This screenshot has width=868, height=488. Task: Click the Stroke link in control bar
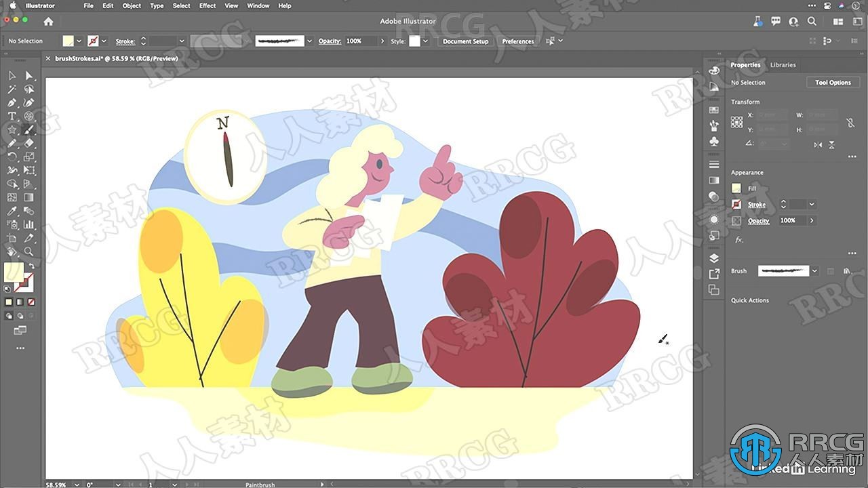pos(125,41)
